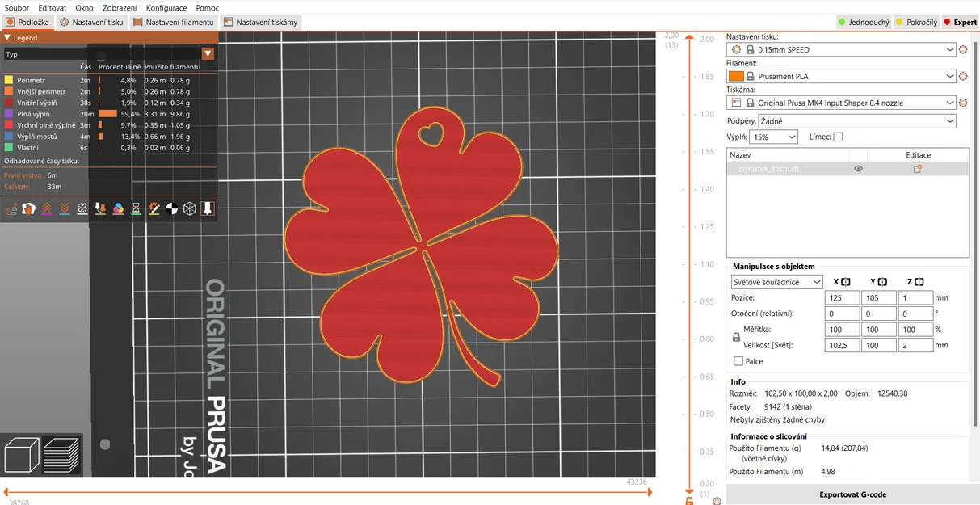
Task: Click vertical slider lock icon at bottom
Action: 689,501
